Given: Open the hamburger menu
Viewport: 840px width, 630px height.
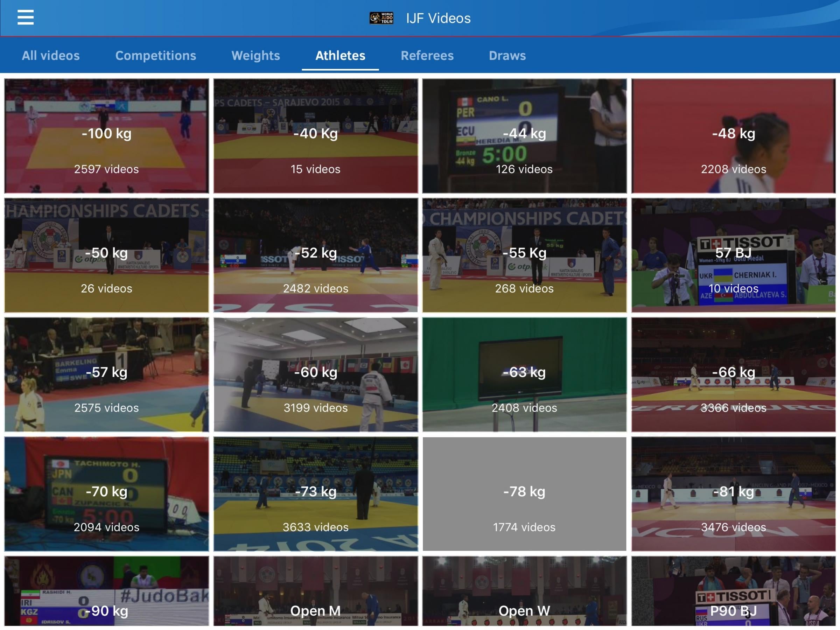Looking at the screenshot, I should tap(26, 17).
